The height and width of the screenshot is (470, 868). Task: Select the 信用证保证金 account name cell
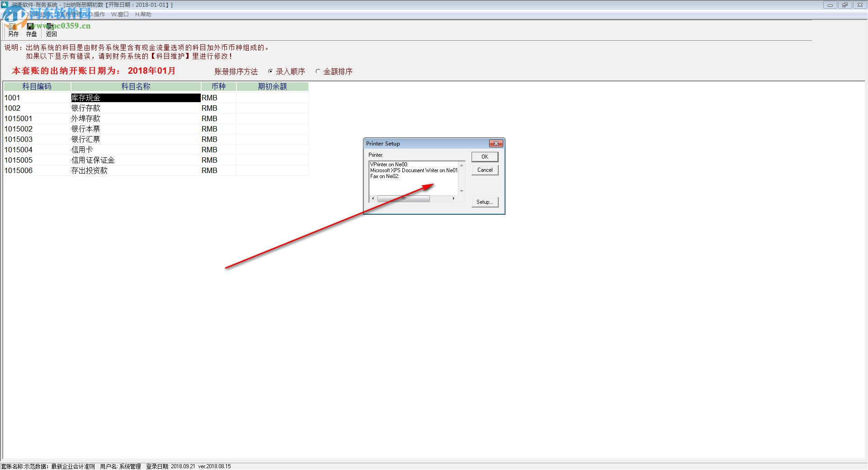(136, 160)
